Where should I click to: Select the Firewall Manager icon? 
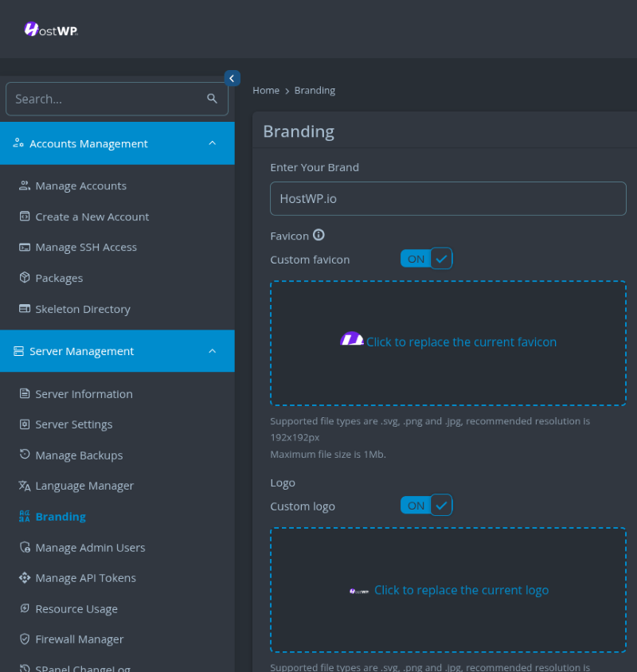tap(25, 639)
